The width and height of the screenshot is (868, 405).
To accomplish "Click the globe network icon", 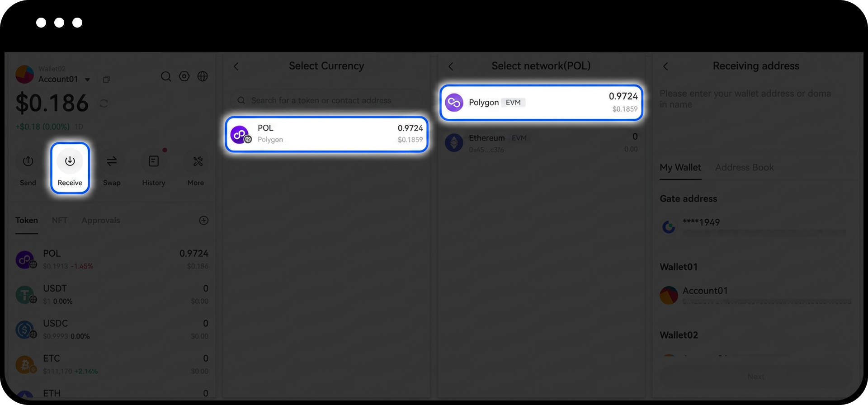I will pyautogui.click(x=203, y=76).
